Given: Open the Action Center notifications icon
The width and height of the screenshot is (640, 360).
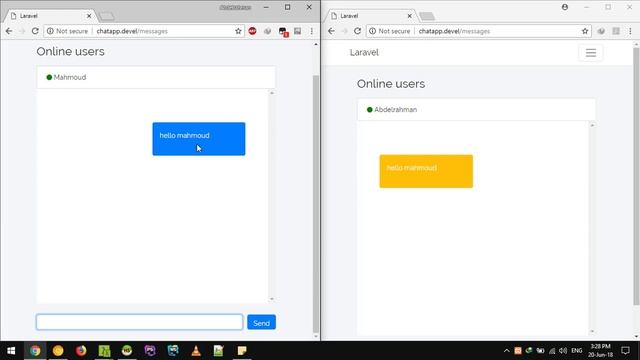Looking at the screenshot, I should pos(625,351).
